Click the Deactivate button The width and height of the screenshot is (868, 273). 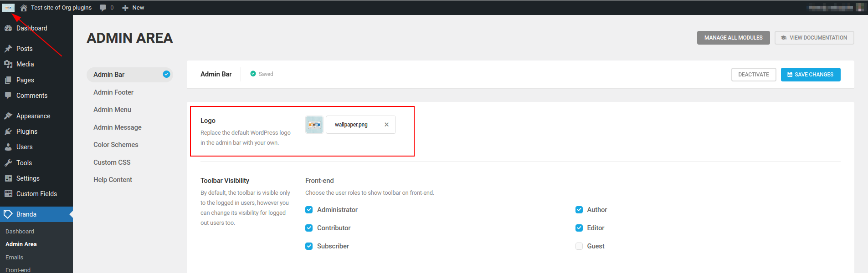coord(754,75)
